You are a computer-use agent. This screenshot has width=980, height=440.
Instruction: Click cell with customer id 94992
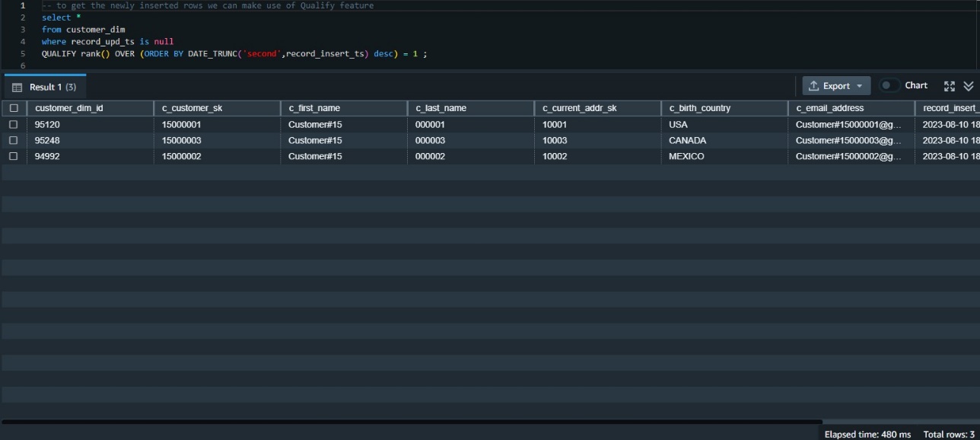(x=90, y=156)
